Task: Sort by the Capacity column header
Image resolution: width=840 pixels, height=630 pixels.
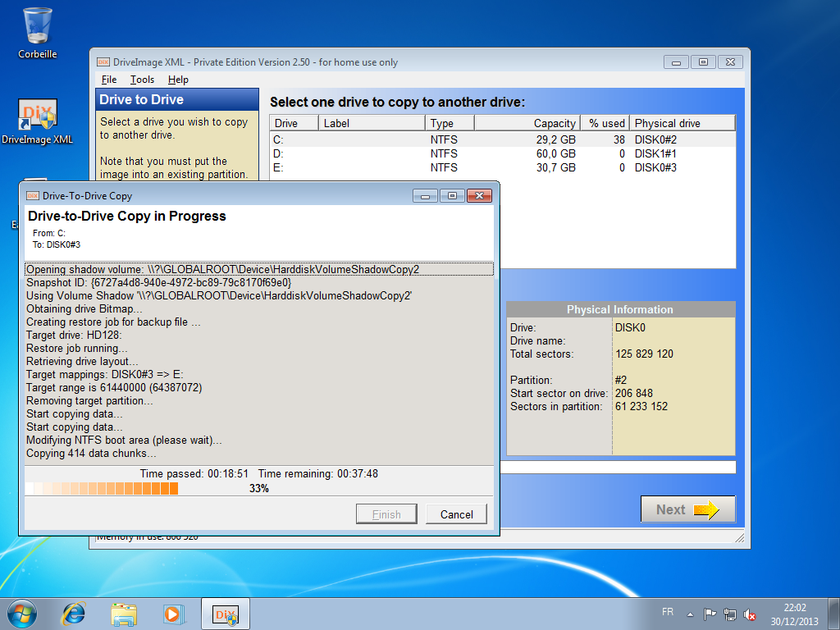Action: [527, 123]
